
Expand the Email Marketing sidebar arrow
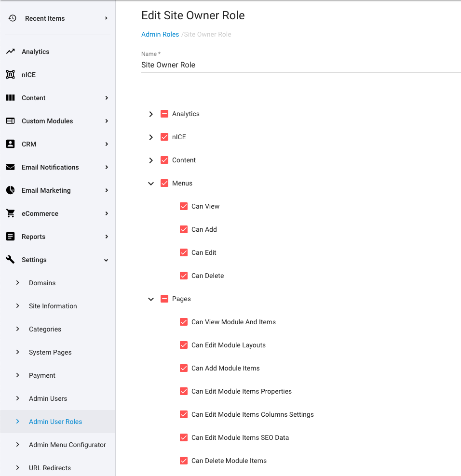pos(107,190)
